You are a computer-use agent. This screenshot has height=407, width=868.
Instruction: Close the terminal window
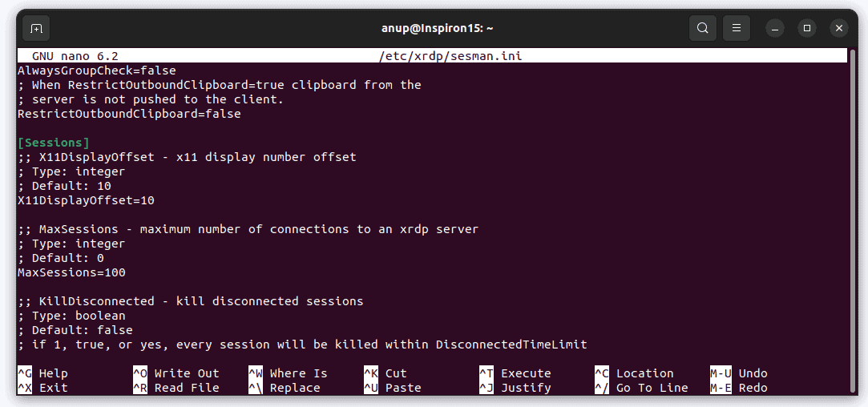tap(839, 28)
